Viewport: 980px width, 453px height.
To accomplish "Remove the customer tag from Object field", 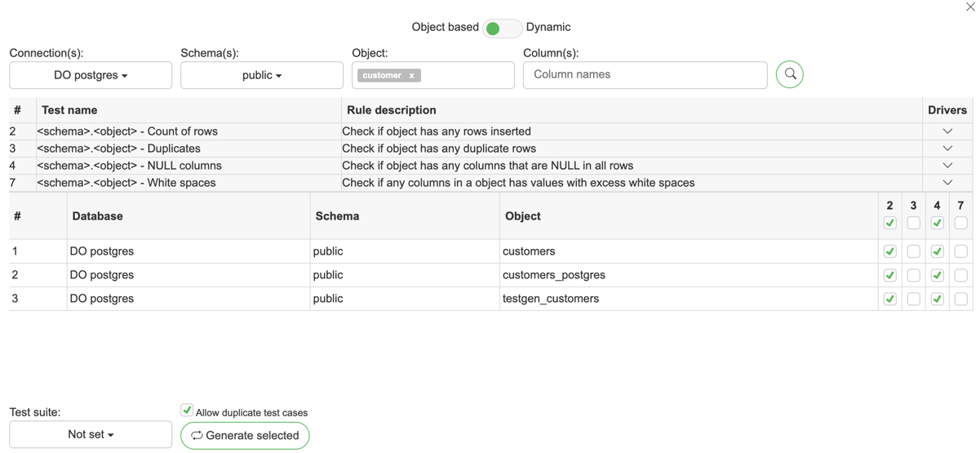I will pyautogui.click(x=412, y=75).
